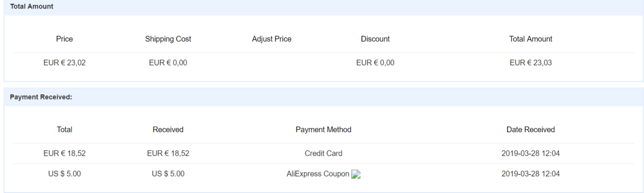Click the broken image icon beside AliExpress Coupon
Viewport: 644px width, 193px height.
pos(356,174)
